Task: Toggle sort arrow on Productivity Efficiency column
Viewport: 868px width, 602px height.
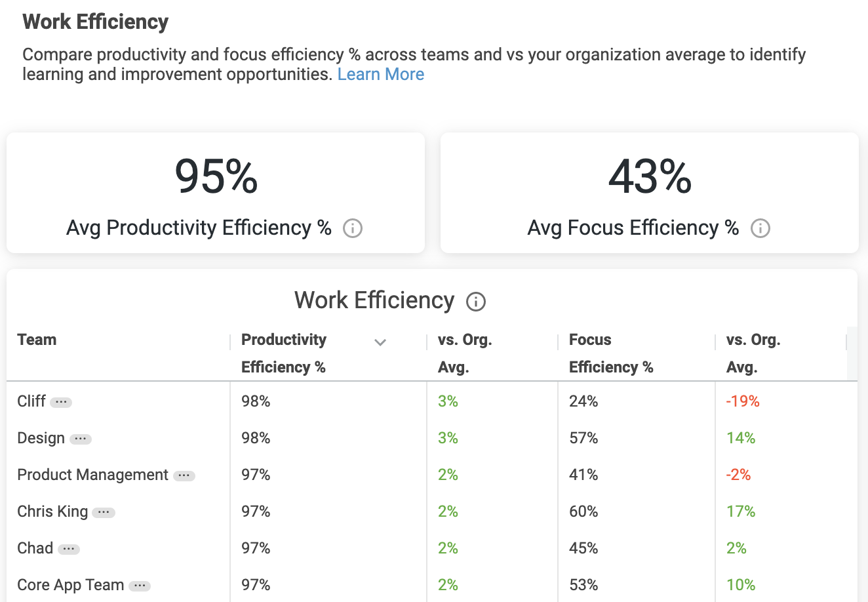Action: (x=380, y=342)
